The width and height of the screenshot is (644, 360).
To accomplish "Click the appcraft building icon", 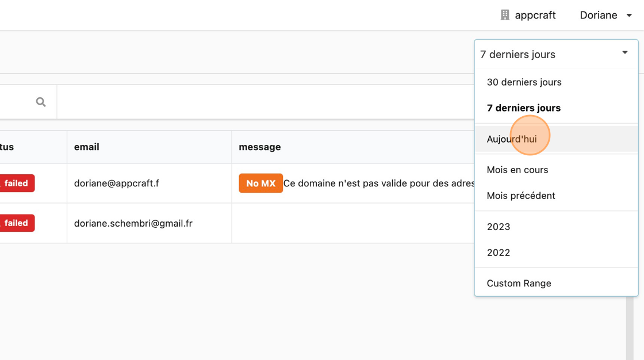I will coord(505,15).
